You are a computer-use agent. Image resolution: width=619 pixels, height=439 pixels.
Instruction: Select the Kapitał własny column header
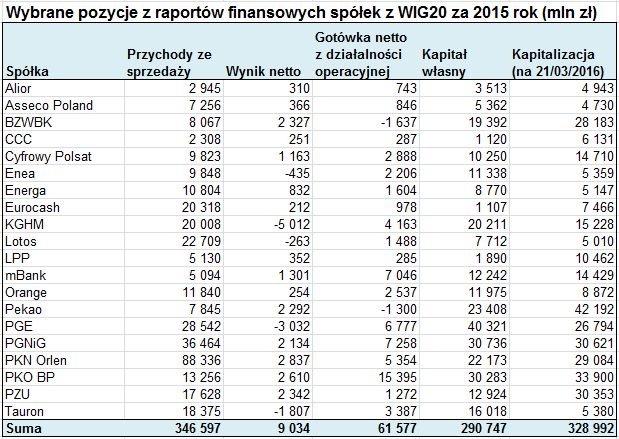[x=449, y=62]
